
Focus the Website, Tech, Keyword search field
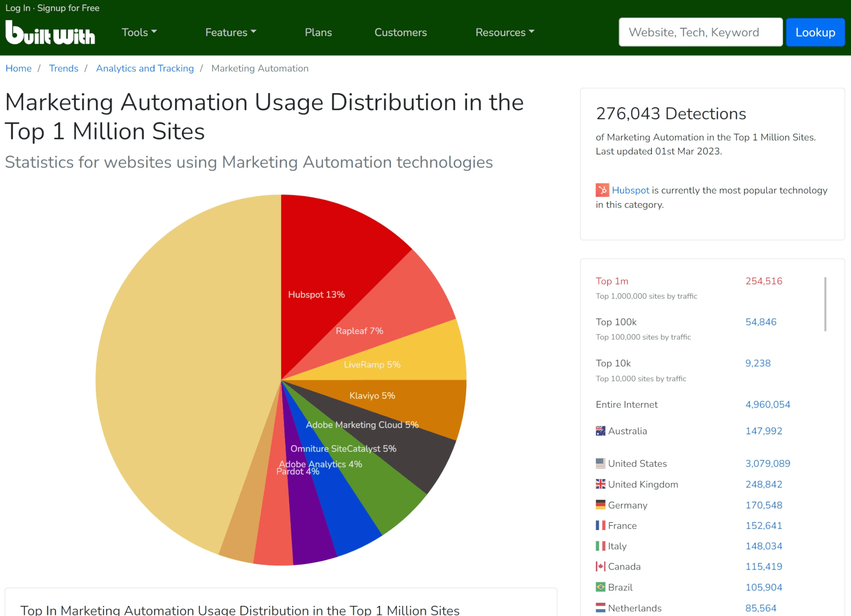(700, 32)
